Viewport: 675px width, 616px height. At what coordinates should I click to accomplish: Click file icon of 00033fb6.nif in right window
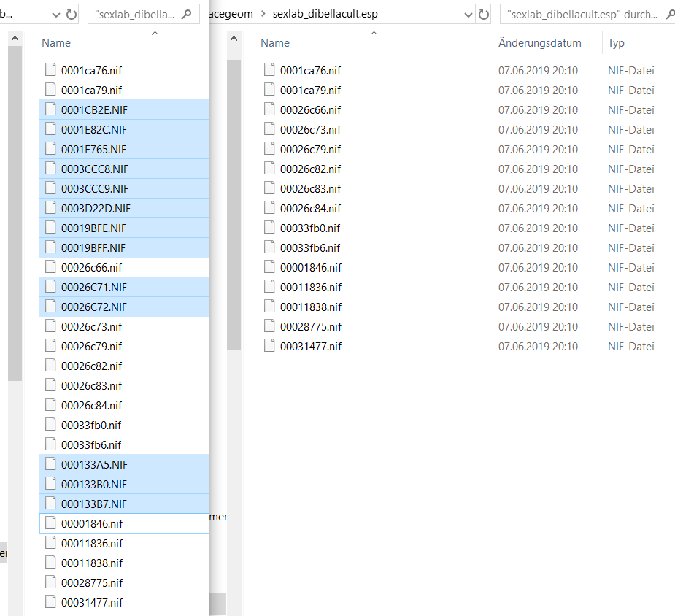269,247
